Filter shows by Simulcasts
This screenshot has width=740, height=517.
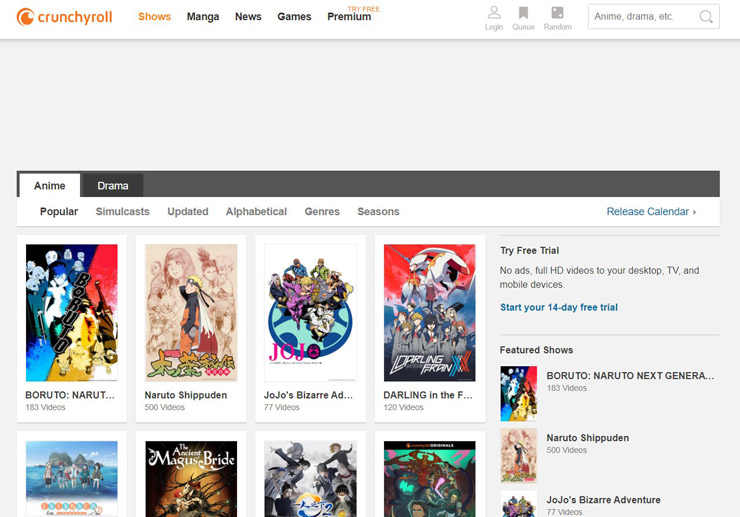[x=123, y=212]
